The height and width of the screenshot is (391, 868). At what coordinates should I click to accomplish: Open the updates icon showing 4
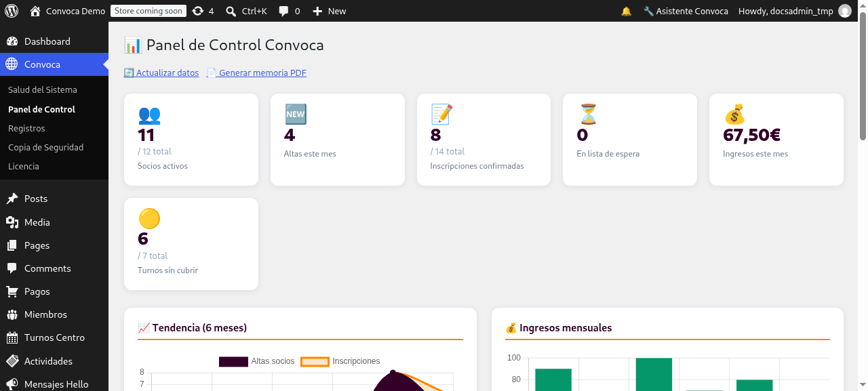point(197,11)
